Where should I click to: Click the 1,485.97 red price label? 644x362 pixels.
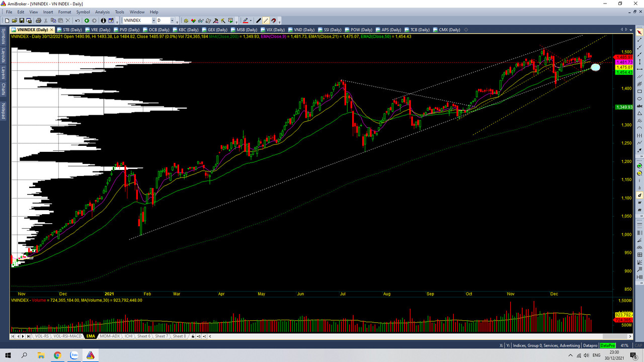pyautogui.click(x=623, y=56)
